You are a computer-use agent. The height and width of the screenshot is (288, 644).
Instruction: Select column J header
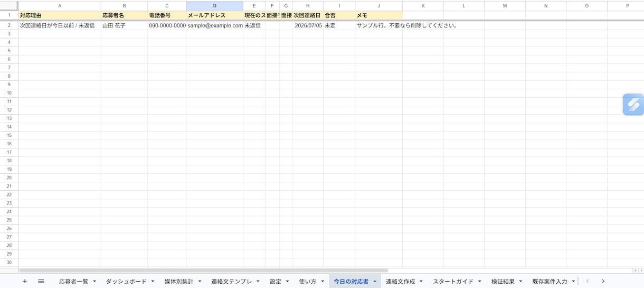379,5
